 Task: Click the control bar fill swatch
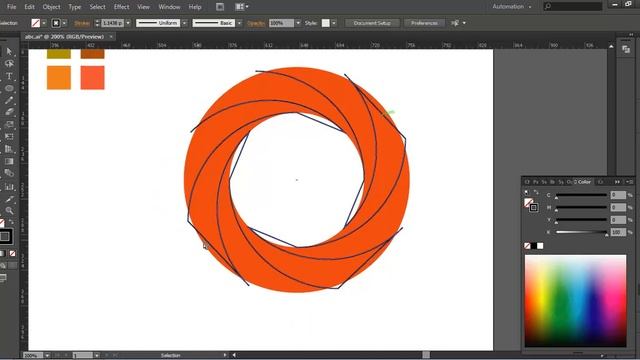(36, 23)
